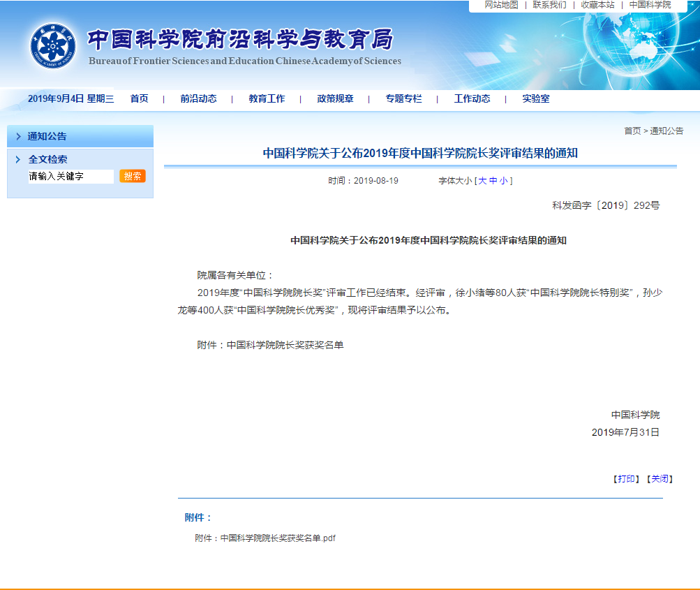
Task: Click the 联系我们 top link
Action: click(x=549, y=5)
